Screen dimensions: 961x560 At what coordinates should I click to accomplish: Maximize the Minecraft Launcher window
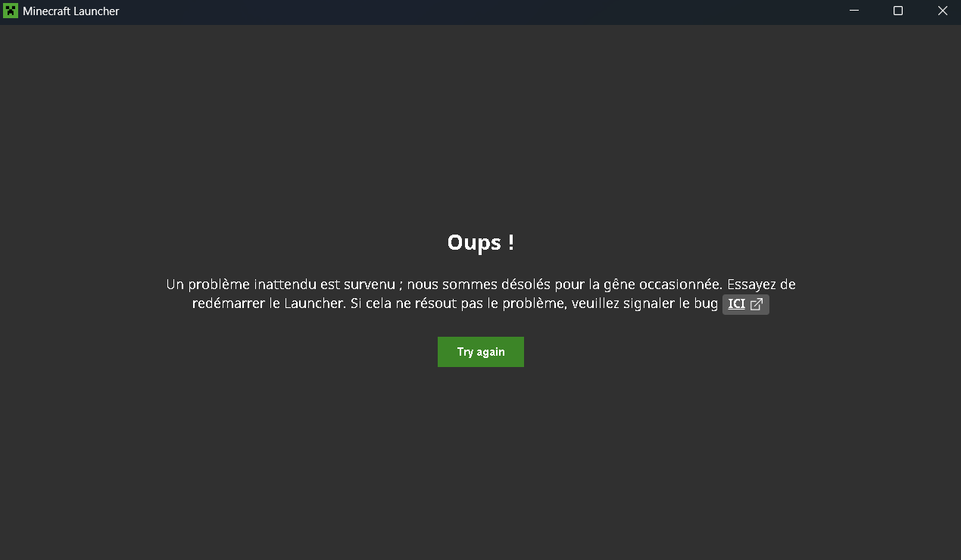[898, 11]
